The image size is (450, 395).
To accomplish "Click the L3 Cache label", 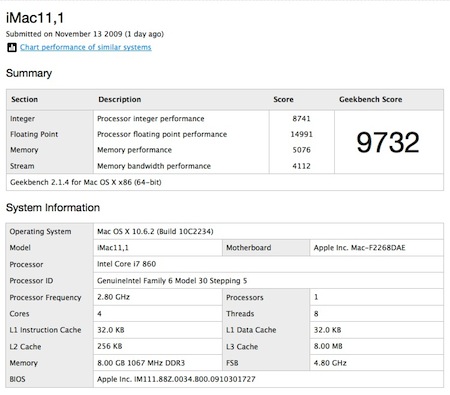I will 242,347.
